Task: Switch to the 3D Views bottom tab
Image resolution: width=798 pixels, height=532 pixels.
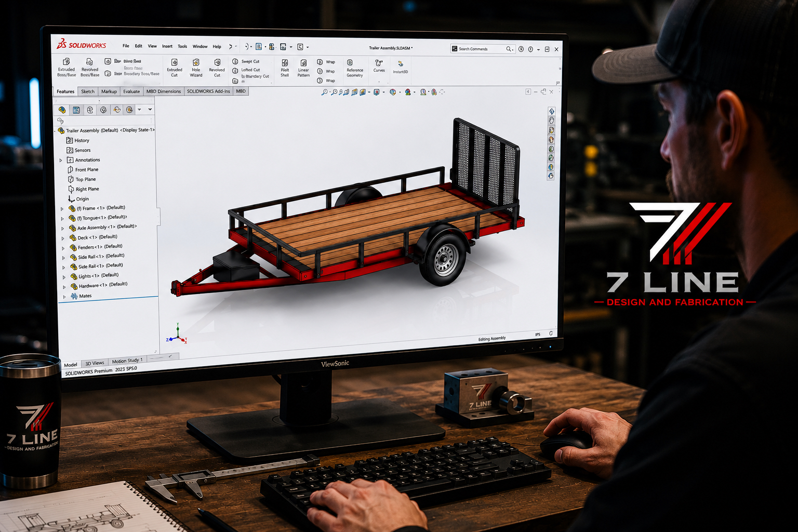Action: click(95, 363)
